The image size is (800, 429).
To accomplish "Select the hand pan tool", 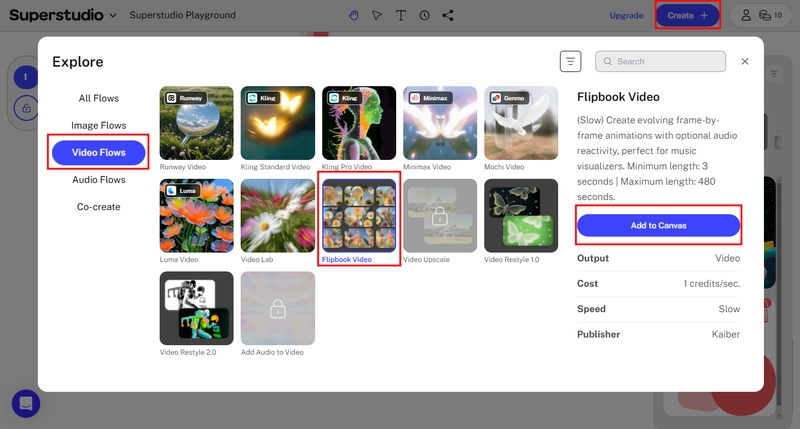I will pos(354,15).
